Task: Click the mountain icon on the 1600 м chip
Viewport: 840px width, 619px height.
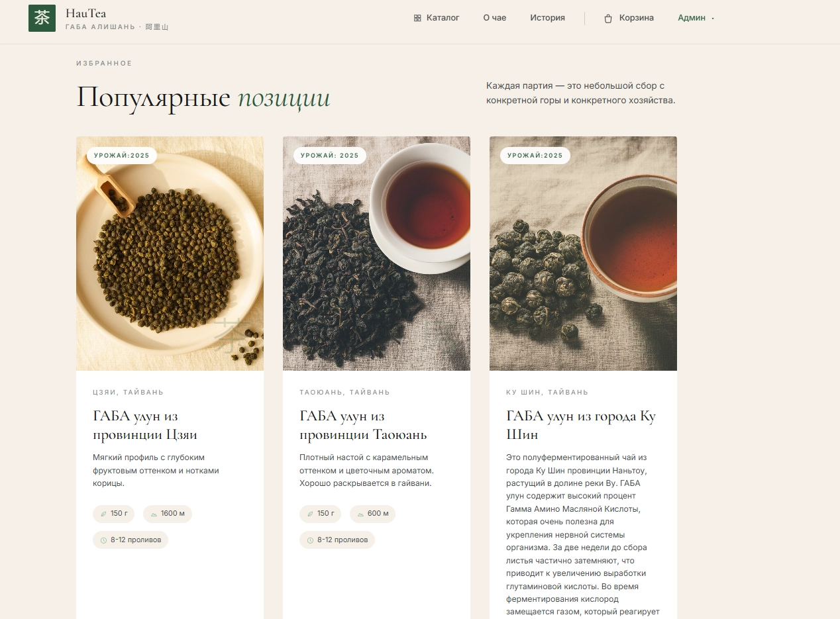Action: tap(154, 514)
